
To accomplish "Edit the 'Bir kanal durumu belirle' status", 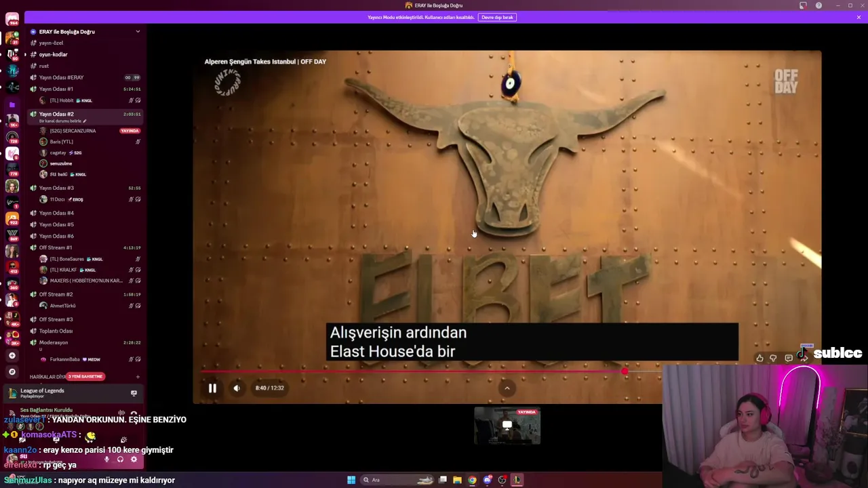I will click(63, 121).
